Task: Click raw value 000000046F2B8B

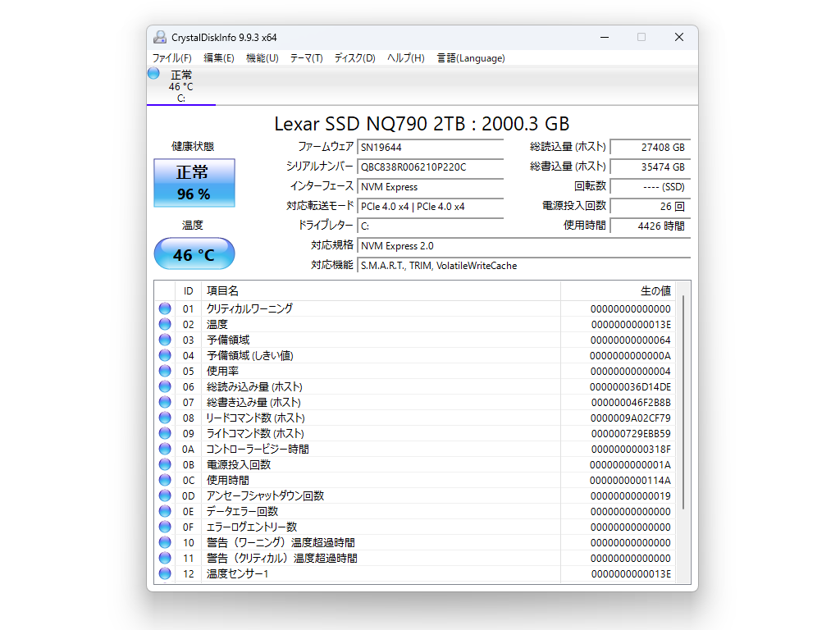Action: [631, 402]
